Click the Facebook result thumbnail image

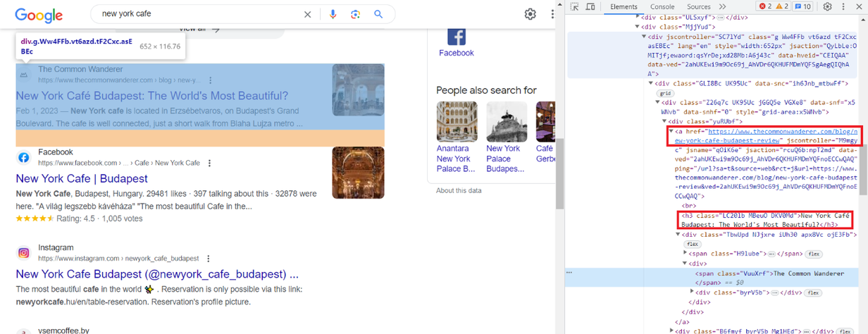point(359,173)
